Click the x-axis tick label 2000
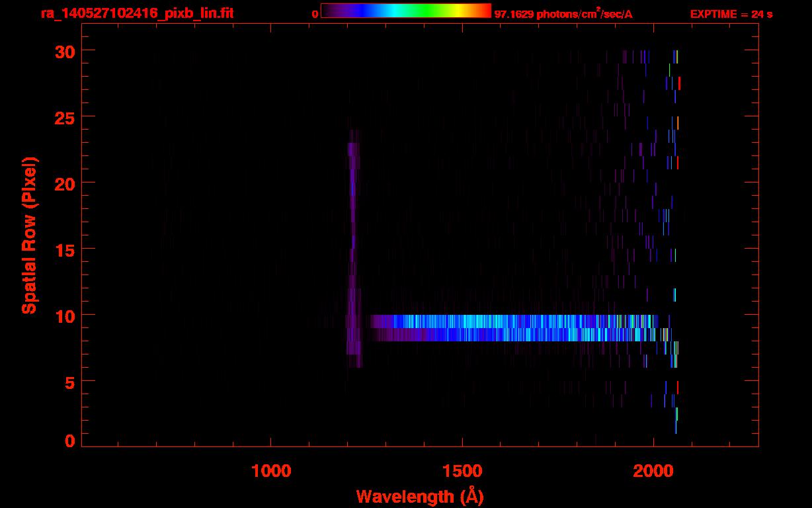 (653, 471)
